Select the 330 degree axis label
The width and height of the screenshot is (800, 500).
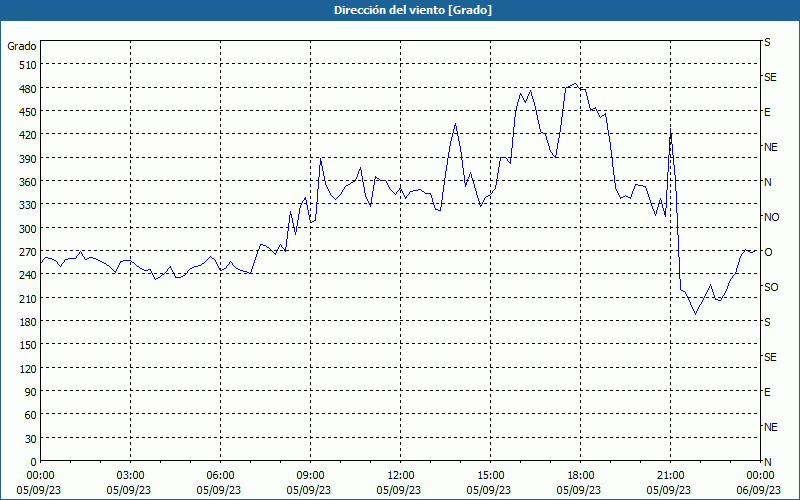tap(28, 205)
